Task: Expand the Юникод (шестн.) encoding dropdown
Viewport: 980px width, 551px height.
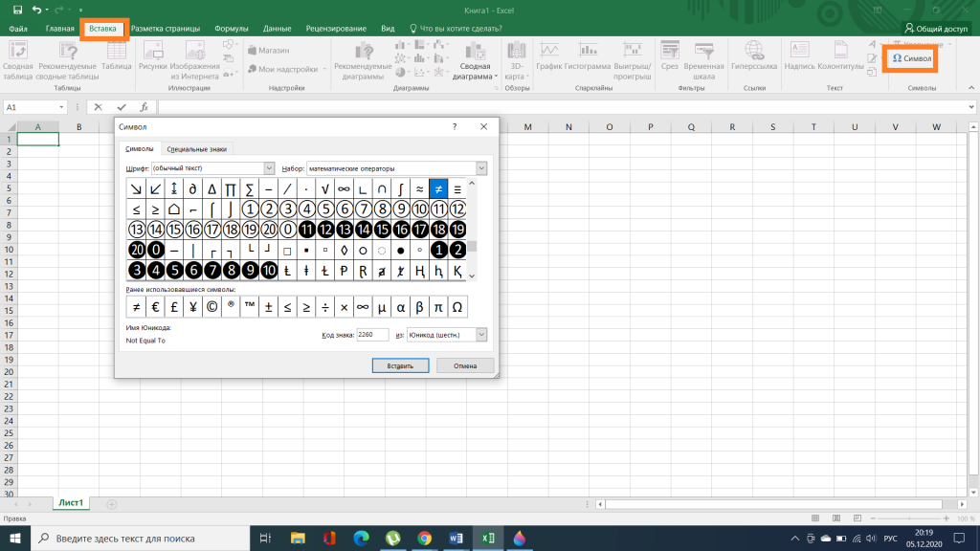Action: (481, 335)
